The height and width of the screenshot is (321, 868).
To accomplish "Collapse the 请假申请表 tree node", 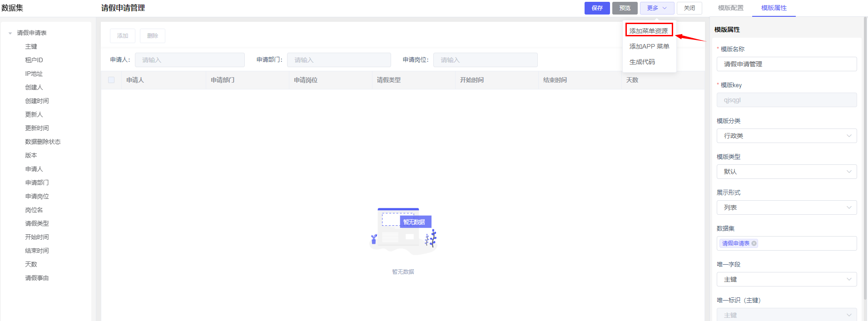I will (x=10, y=33).
